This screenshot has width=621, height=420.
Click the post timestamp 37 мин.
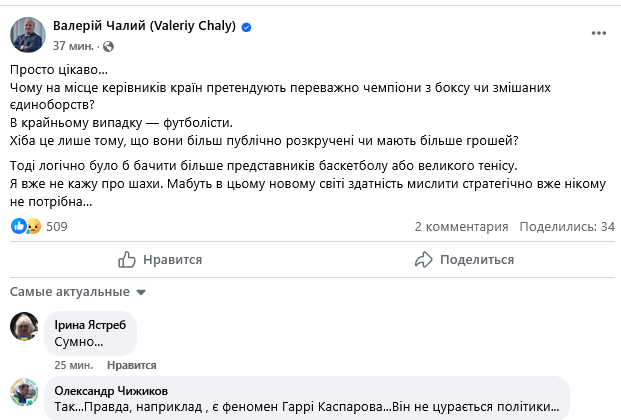click(73, 46)
